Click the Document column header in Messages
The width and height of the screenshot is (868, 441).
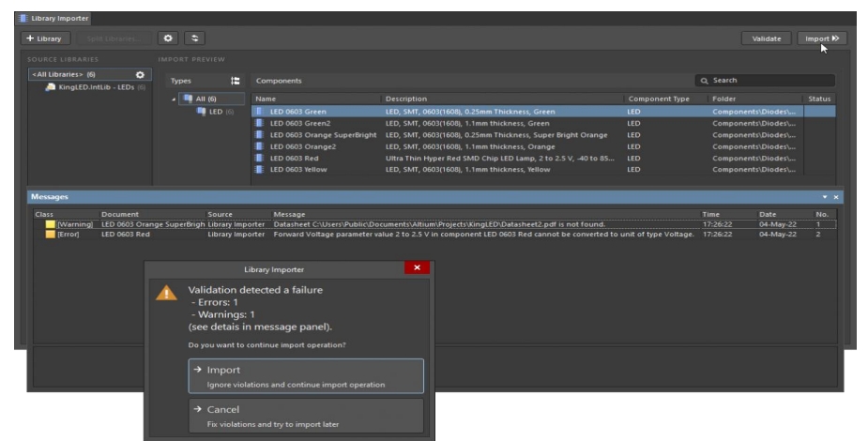pyautogui.click(x=152, y=214)
